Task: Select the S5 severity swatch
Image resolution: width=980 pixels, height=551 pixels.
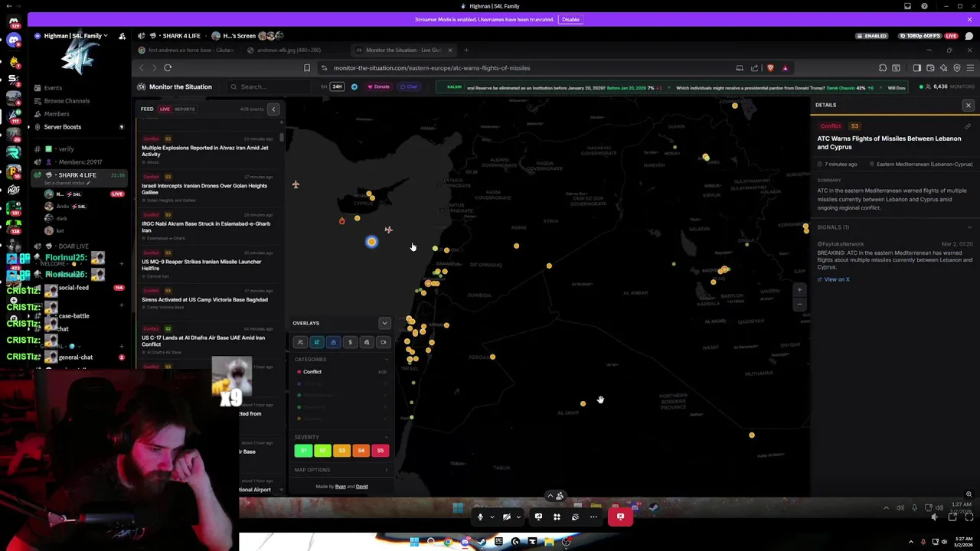Action: pos(381,451)
